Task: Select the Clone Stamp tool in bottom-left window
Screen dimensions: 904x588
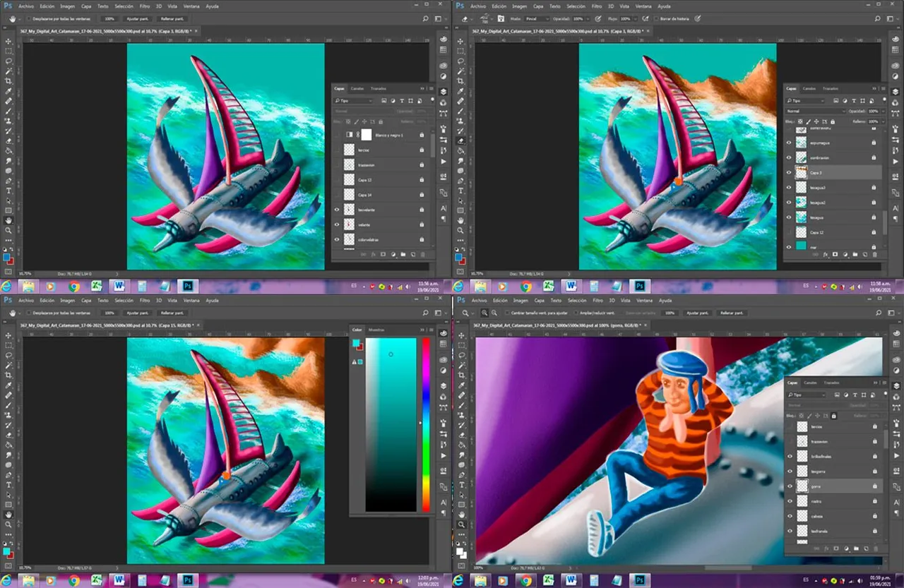Action: tap(9, 415)
